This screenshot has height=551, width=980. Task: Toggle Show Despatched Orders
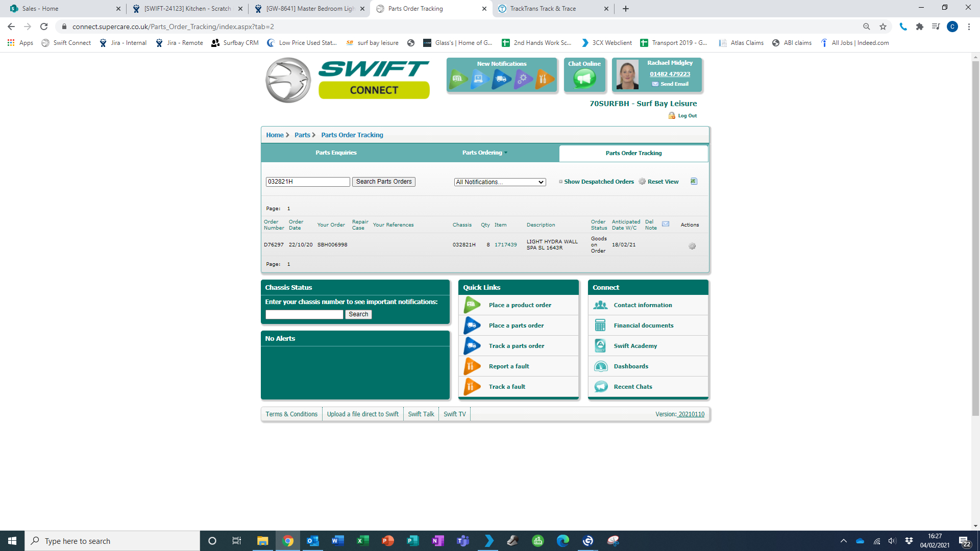tap(598, 182)
